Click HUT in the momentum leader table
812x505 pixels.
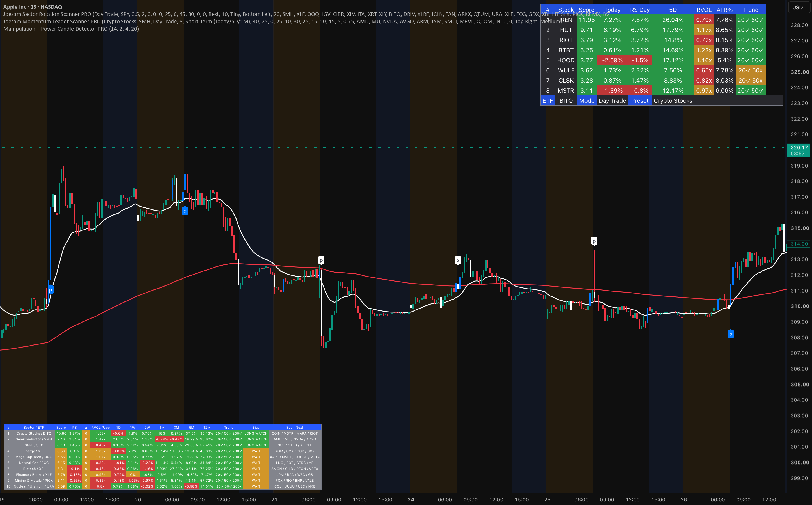click(x=566, y=30)
